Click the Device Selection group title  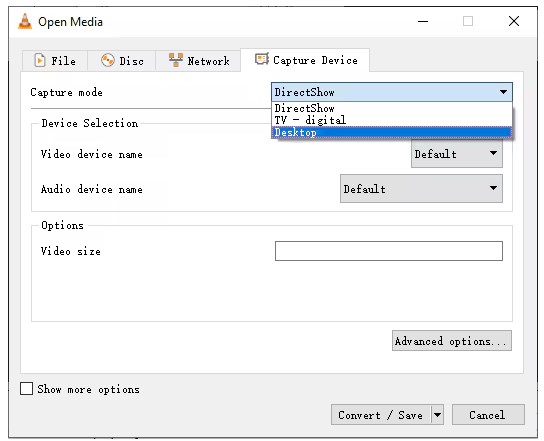[90, 123]
